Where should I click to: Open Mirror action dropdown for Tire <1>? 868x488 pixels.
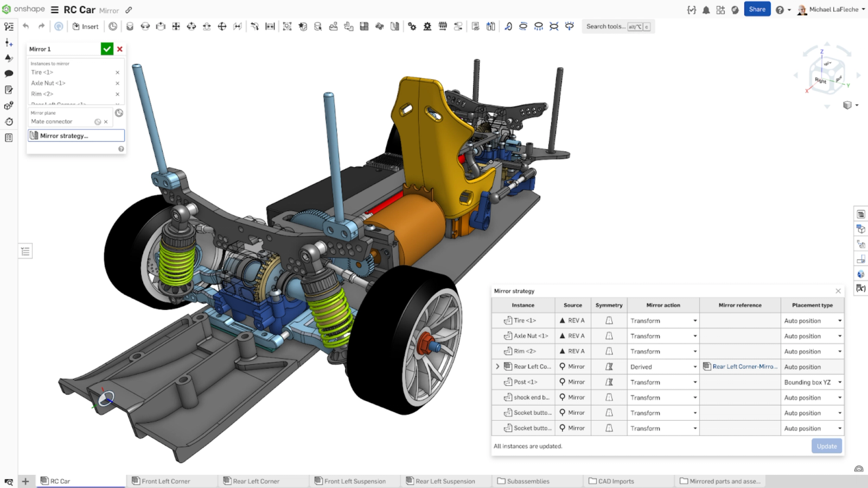(663, 321)
